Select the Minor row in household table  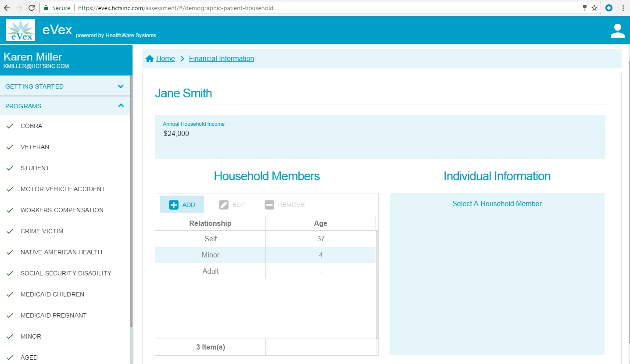point(265,255)
